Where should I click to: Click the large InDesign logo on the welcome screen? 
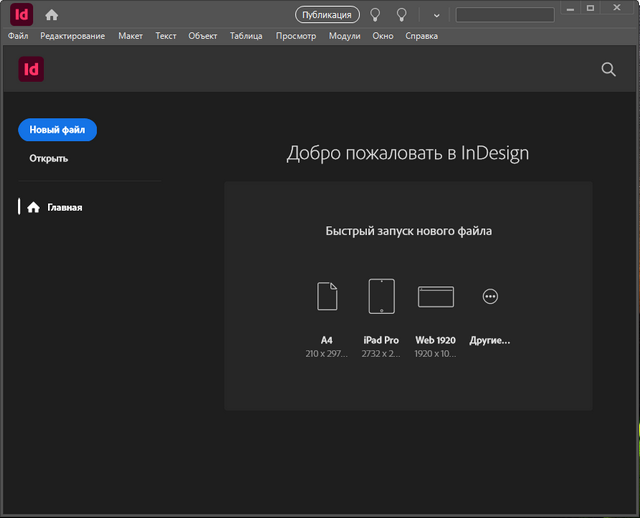coord(31,69)
